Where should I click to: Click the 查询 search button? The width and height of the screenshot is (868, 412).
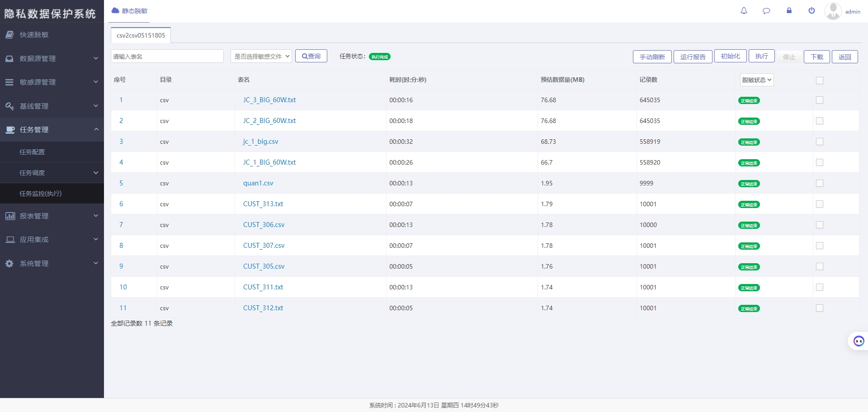311,56
